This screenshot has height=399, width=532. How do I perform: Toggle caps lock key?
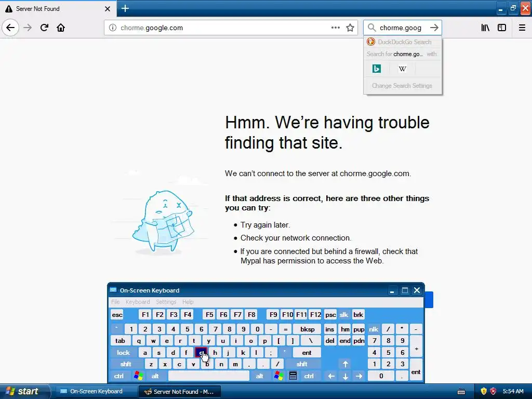pyautogui.click(x=124, y=353)
